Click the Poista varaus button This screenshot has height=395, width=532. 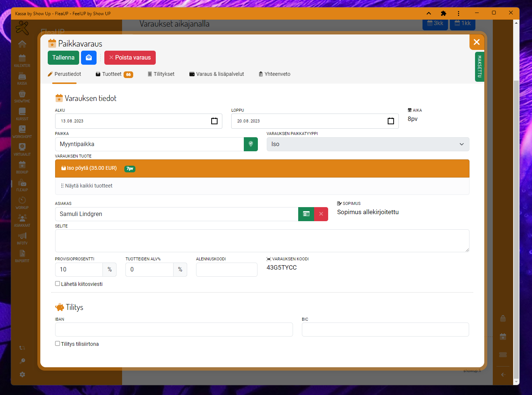[130, 58]
